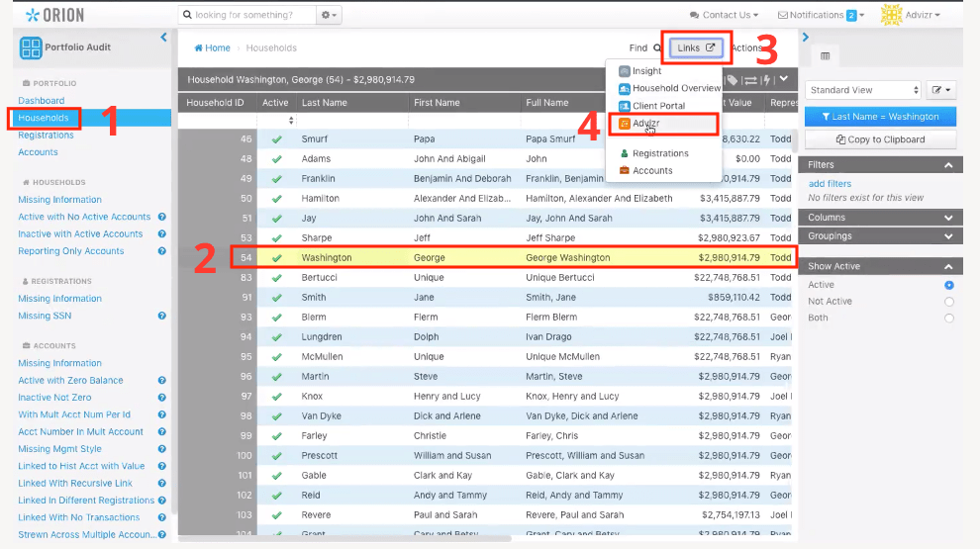Image resolution: width=980 pixels, height=549 pixels.
Task: Collapse the Filters section
Action: coord(880,165)
